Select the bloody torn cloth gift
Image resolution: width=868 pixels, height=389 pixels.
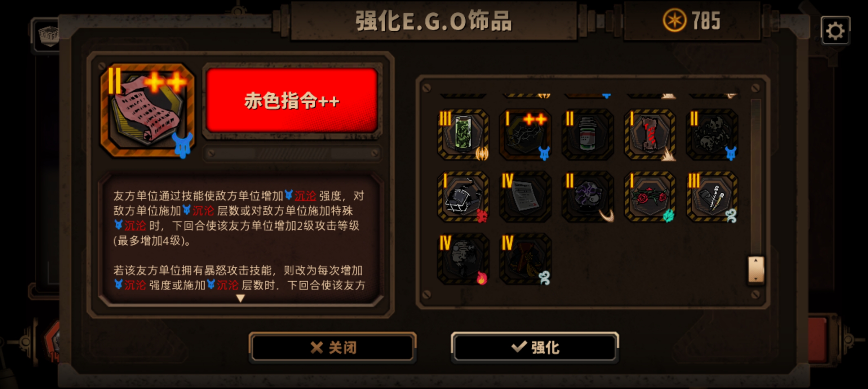pyautogui.click(x=650, y=134)
